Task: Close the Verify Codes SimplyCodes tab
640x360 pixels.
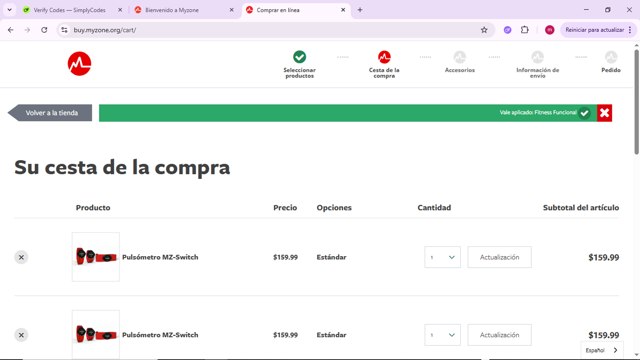Action: (x=120, y=10)
